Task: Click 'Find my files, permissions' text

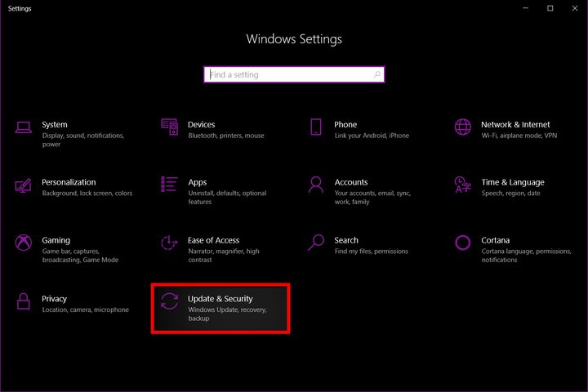Action: tap(372, 252)
